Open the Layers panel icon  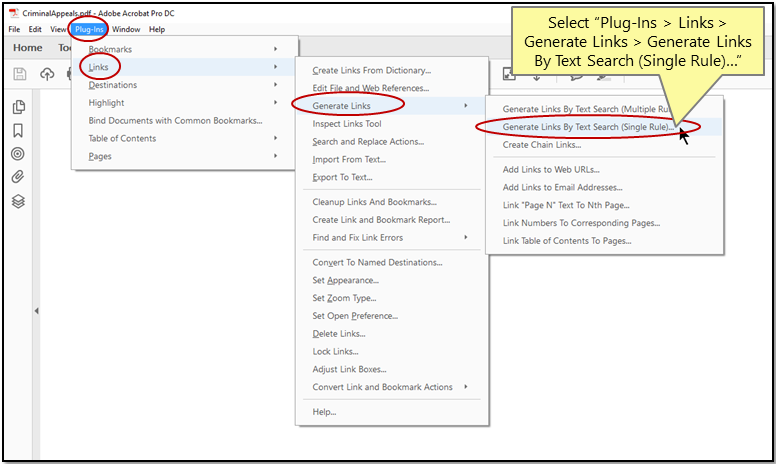pos(18,201)
